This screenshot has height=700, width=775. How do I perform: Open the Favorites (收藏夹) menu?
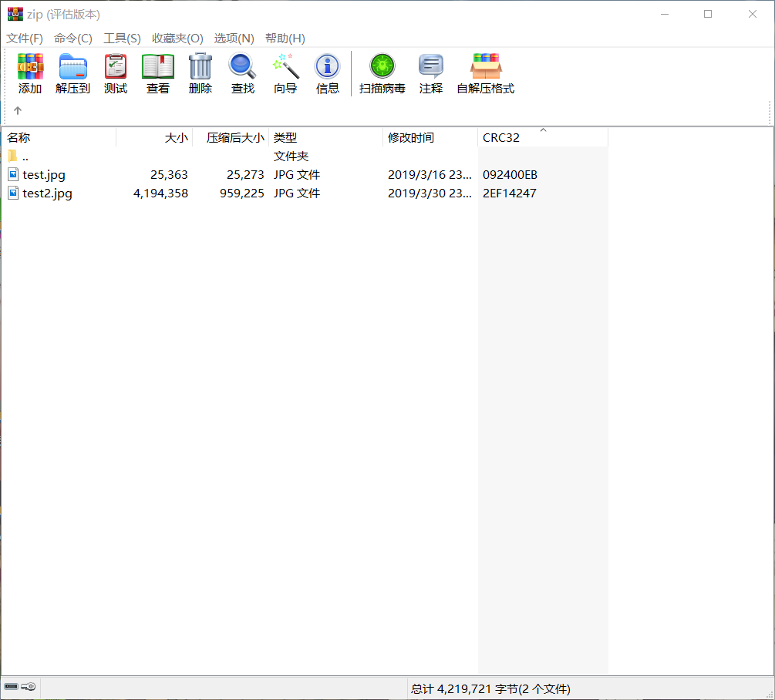click(x=177, y=39)
